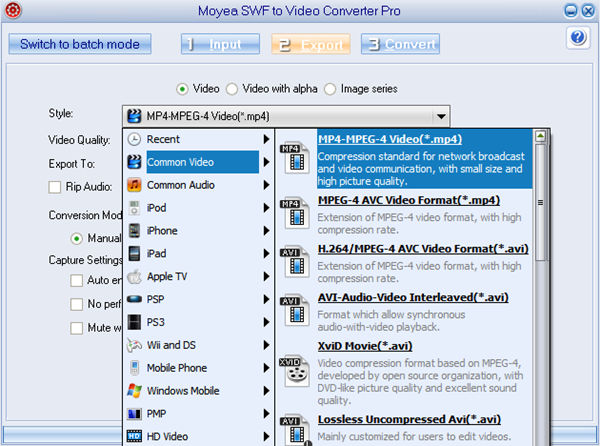Expand the PS3 submenu arrow
This screenshot has height=446, width=600.
266,322
